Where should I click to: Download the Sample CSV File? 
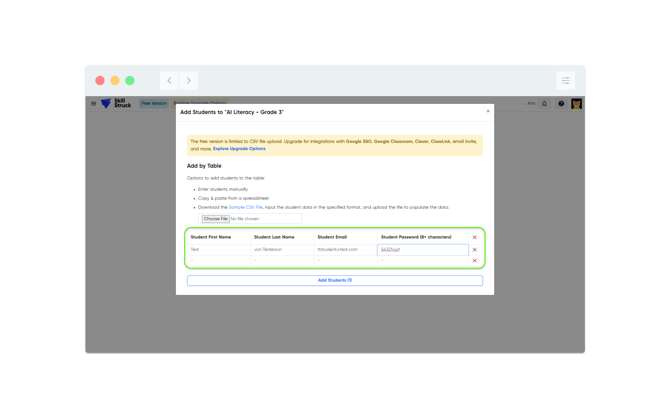(246, 207)
